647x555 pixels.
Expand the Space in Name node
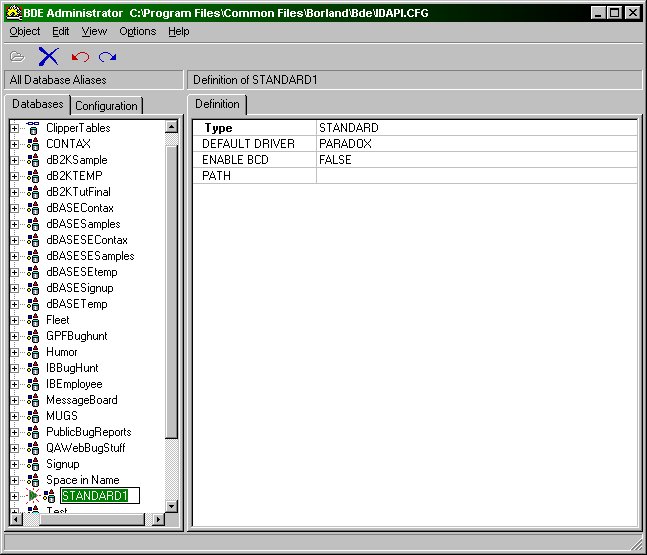tap(14, 481)
